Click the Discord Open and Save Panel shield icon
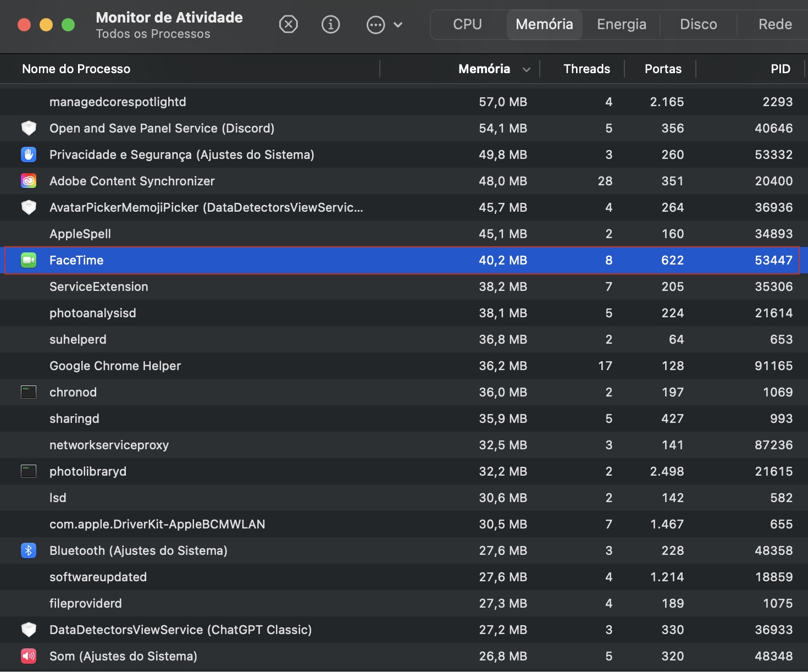Screen dimensions: 808x672 (x=29, y=128)
